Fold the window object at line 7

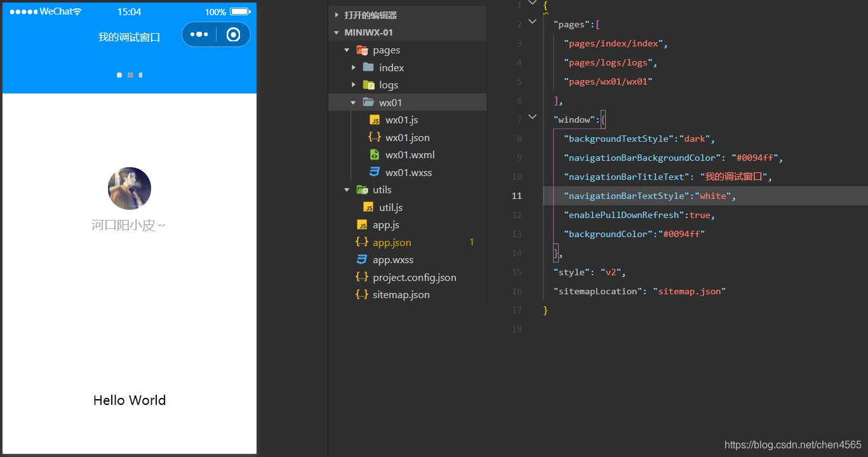533,118
